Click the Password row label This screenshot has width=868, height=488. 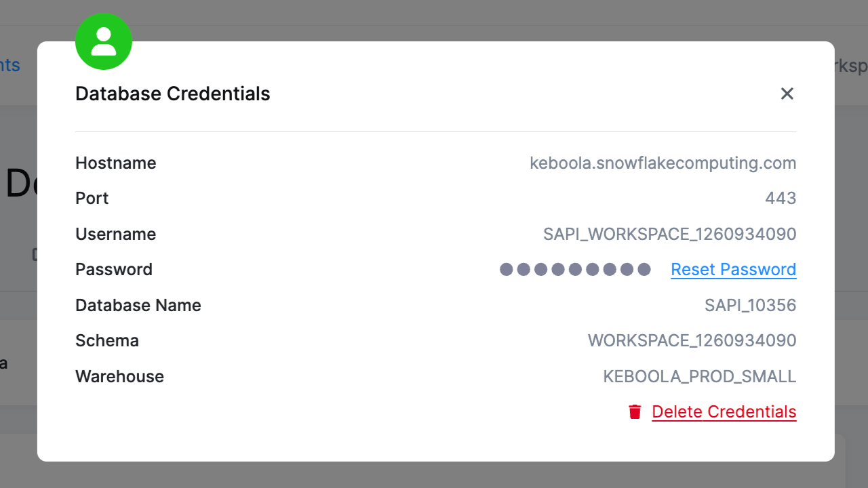pos(114,269)
